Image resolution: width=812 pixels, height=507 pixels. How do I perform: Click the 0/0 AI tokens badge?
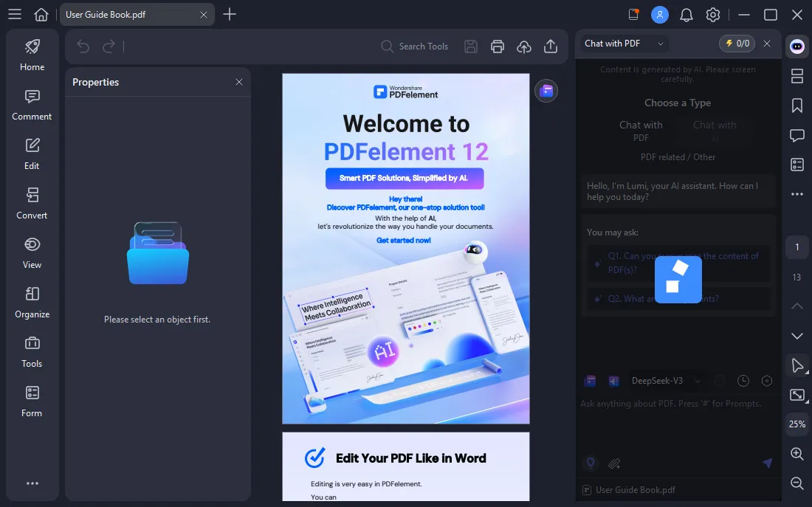pos(737,44)
